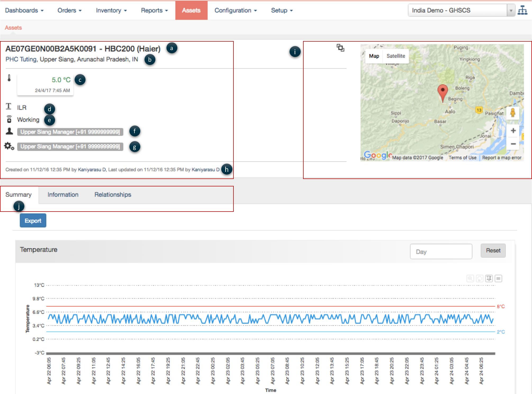The image size is (532, 394).
Task: Open the Inventory dropdown menu
Action: tap(111, 11)
